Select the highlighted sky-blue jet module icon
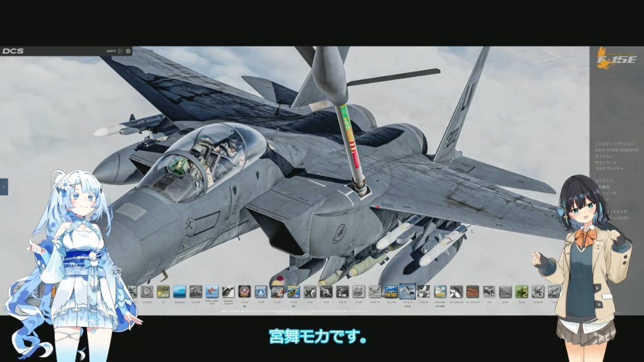 click(407, 291)
